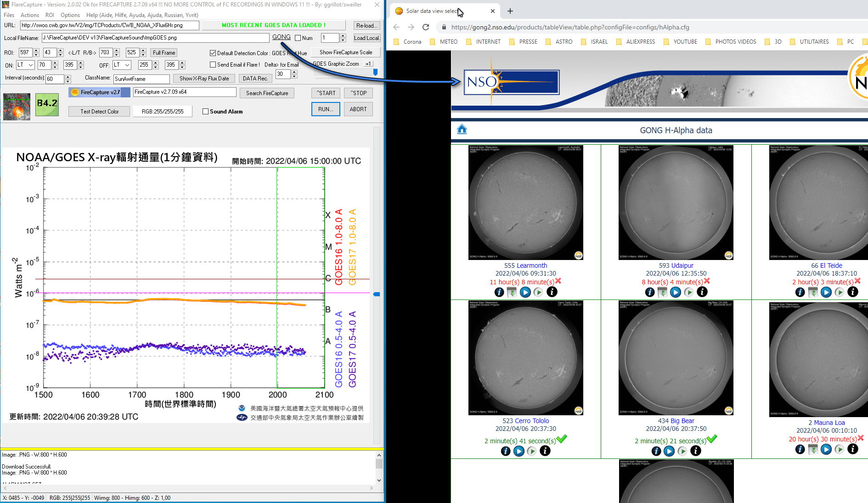Viewport: 868px width, 503px height.
Task: Open the Actions menu
Action: pos(30,15)
